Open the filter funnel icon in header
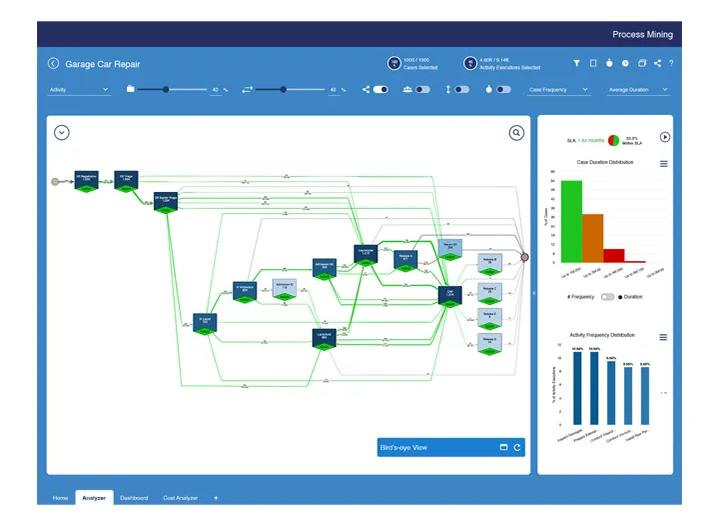The image size is (719, 526). point(576,63)
